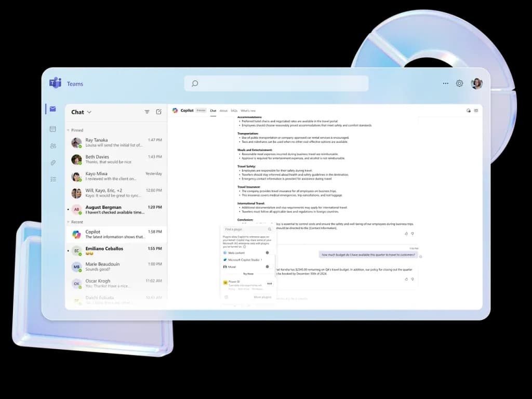The image size is (532, 399).
Task: Click the Mural plugin label
Action: coord(232,267)
